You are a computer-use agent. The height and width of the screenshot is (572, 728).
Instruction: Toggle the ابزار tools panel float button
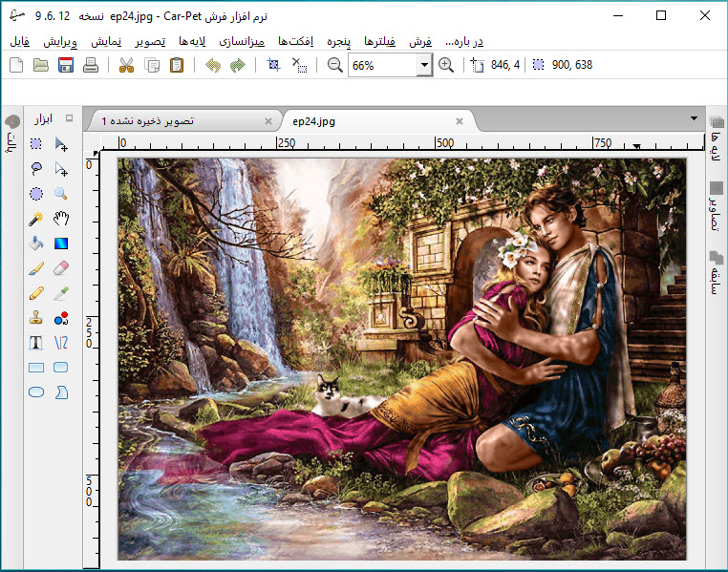(x=69, y=118)
